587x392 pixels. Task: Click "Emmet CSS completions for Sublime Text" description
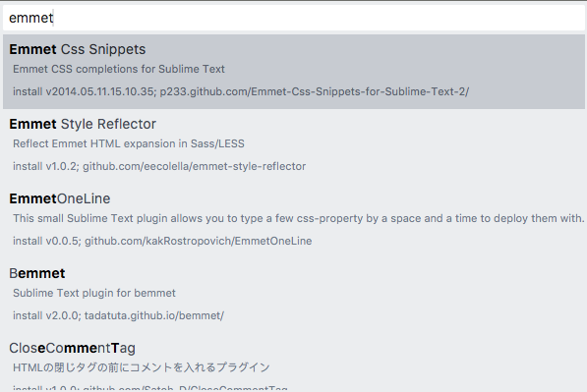(119, 69)
